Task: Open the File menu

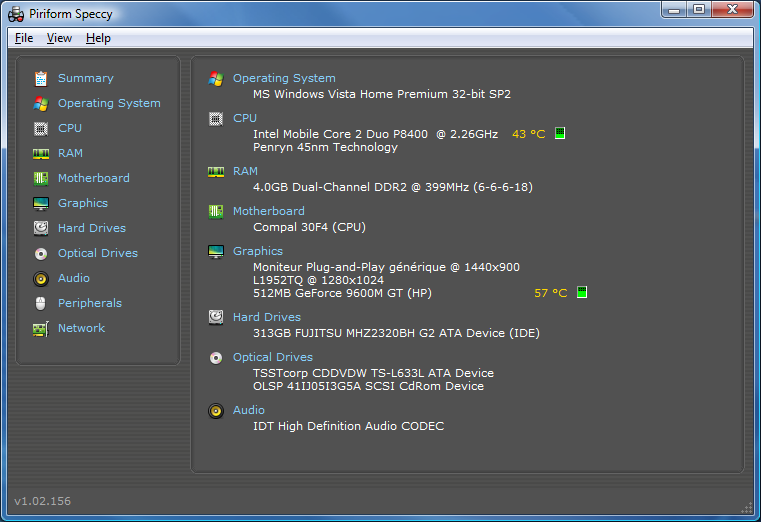Action: click(24, 38)
